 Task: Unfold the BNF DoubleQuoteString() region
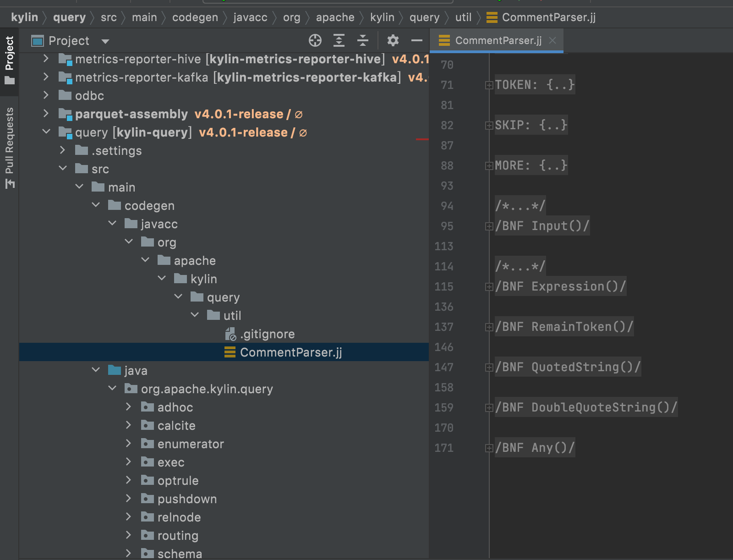[x=489, y=408]
